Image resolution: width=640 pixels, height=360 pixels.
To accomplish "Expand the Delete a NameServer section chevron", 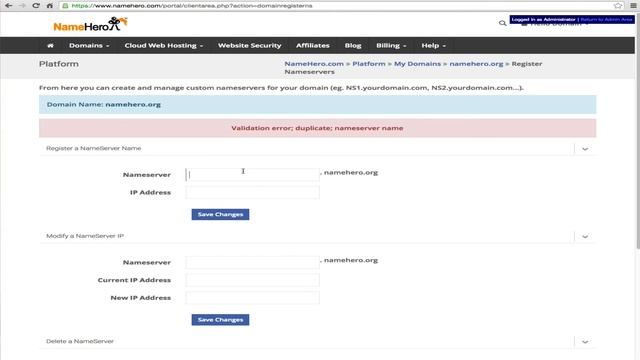I will pos(585,342).
